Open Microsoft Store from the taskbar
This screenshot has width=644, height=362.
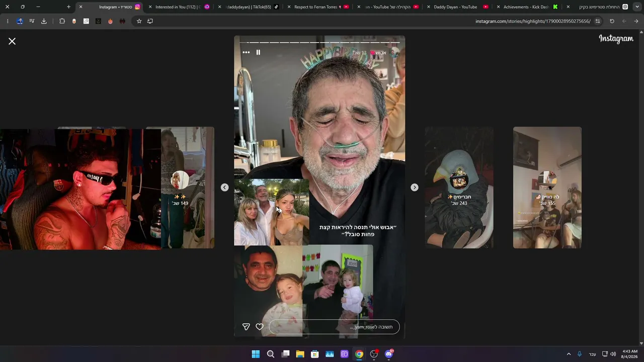(x=315, y=354)
